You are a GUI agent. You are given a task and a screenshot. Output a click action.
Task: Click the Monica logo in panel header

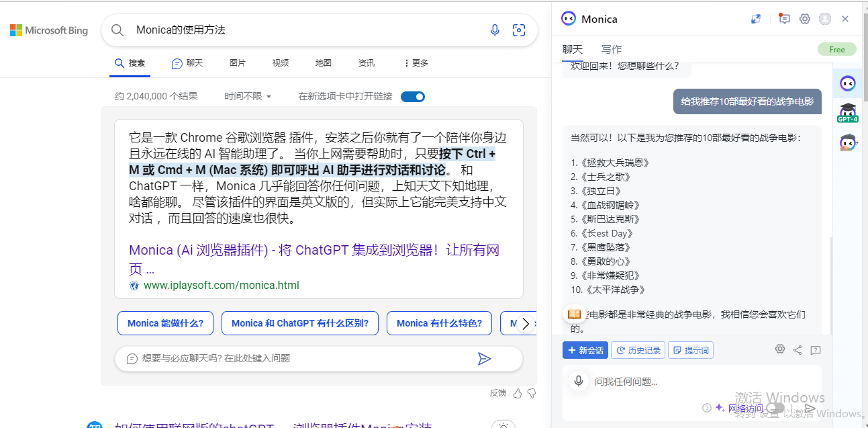click(x=569, y=19)
